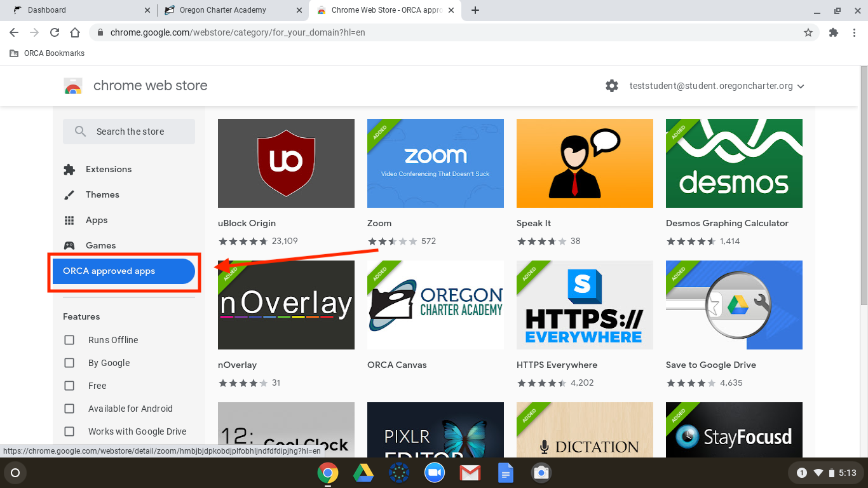Enable the Runs Offline filter

tap(69, 340)
